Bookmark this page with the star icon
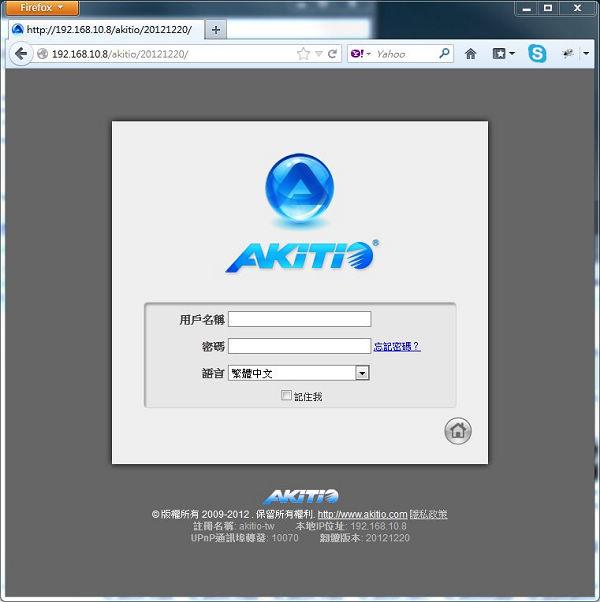The image size is (600, 602). coord(303,54)
